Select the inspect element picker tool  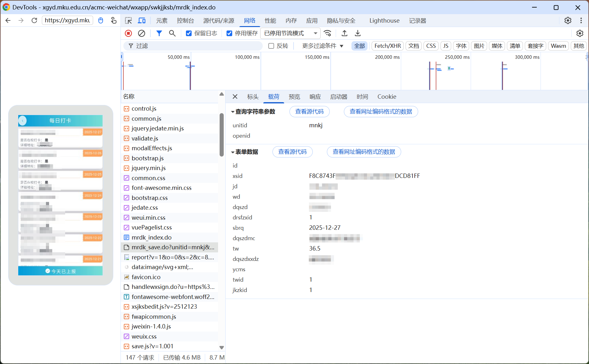tap(128, 21)
